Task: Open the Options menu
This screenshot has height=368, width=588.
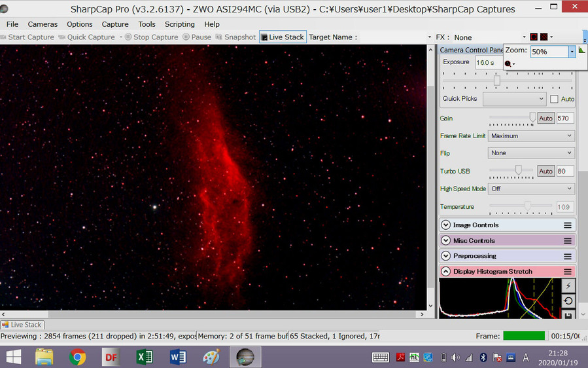Action: pyautogui.click(x=80, y=24)
